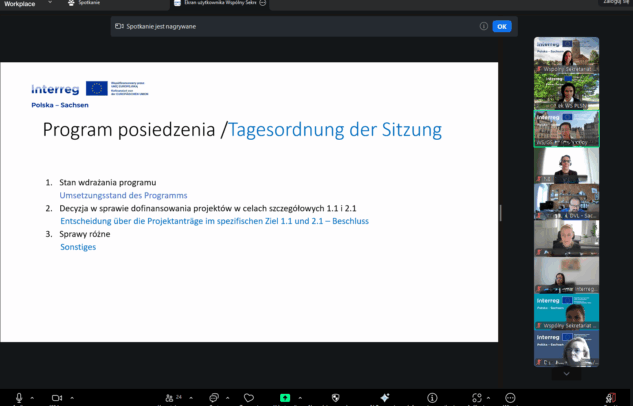Expand audio options arrow beside microphone
The width and height of the screenshot is (633, 406).
tap(32, 398)
